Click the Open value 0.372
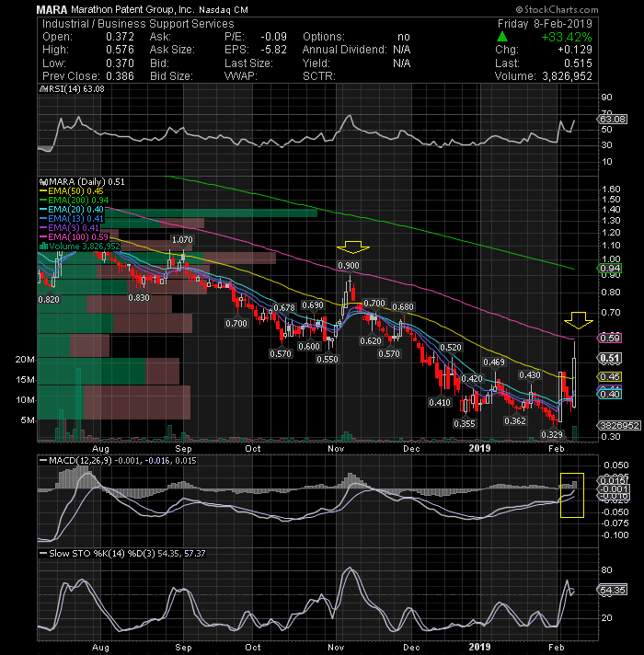Screen dimensions: 644x655 [x=120, y=37]
